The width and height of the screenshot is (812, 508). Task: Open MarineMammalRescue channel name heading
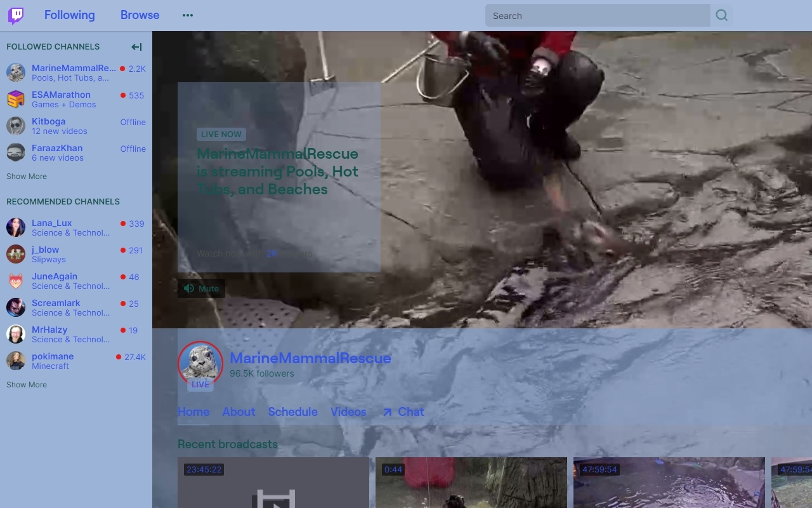310,358
